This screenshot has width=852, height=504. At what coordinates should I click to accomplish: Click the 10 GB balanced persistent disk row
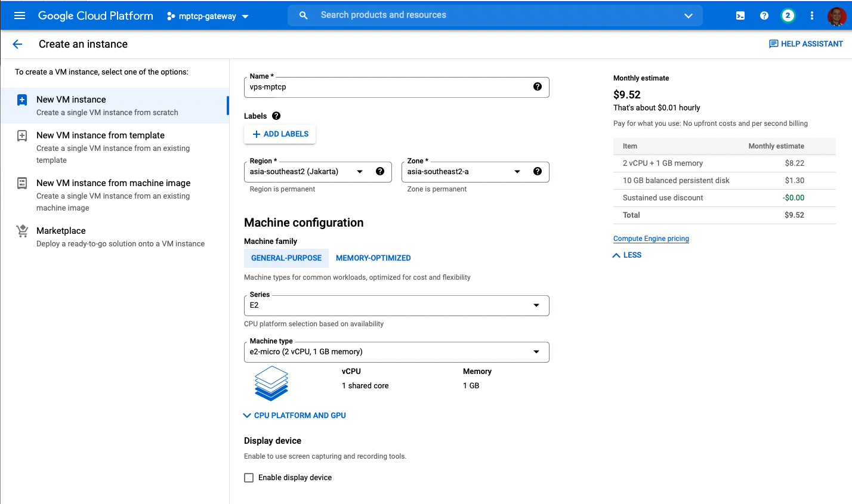point(724,181)
